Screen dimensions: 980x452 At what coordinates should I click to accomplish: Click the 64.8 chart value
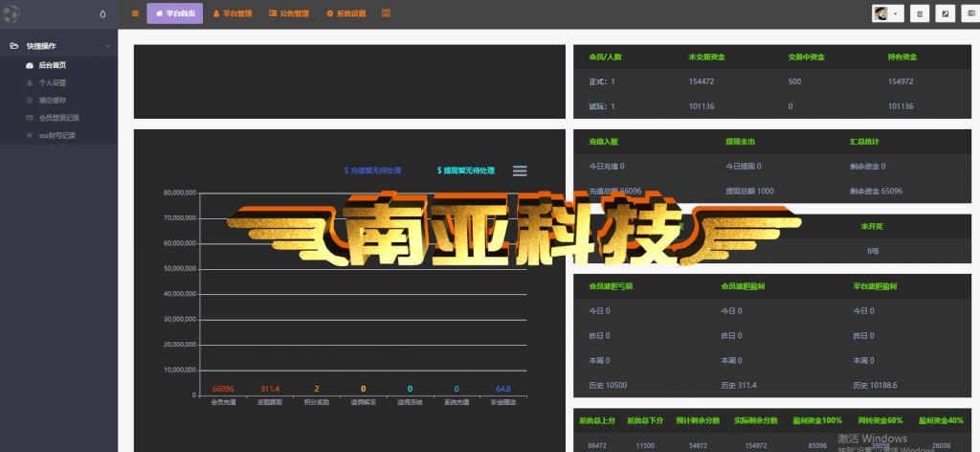point(503,389)
